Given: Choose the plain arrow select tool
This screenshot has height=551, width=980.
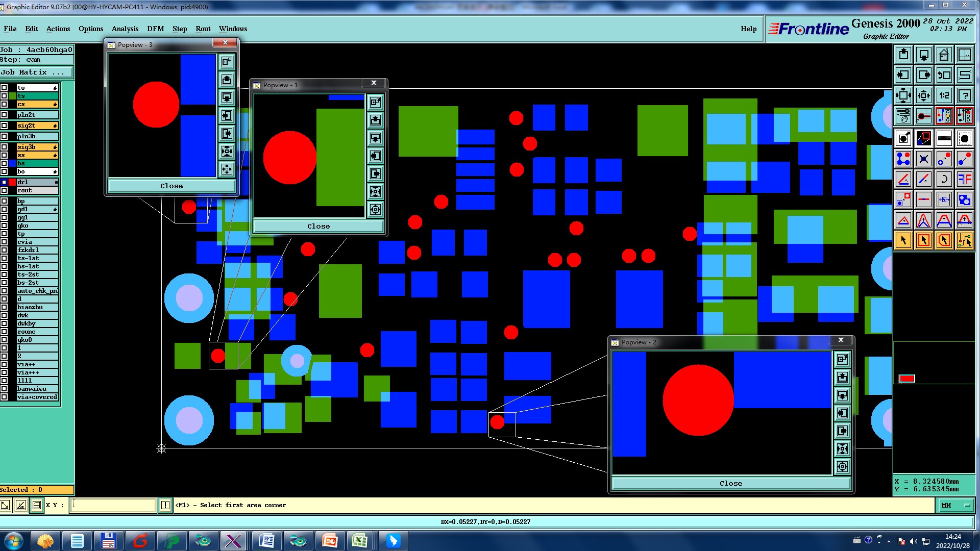Looking at the screenshot, I should pyautogui.click(x=903, y=240).
